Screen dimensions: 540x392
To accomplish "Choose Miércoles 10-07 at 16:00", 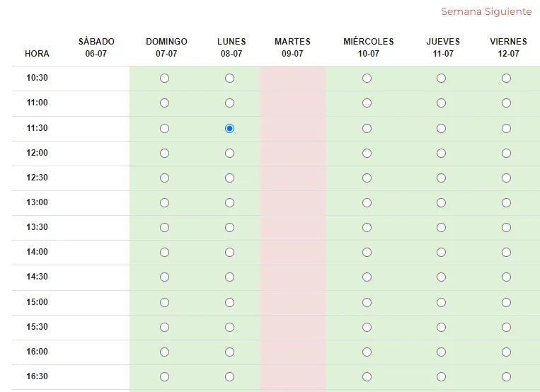I will click(x=367, y=352).
